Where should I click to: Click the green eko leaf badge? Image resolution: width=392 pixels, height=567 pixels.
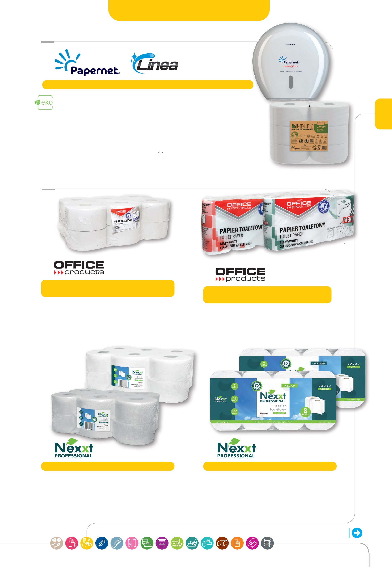[x=44, y=102]
